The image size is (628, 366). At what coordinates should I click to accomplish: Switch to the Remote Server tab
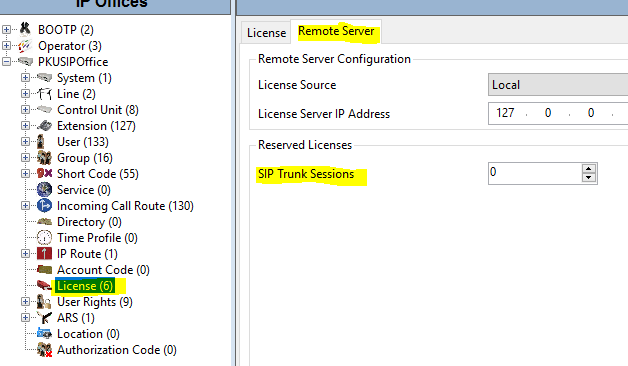tap(336, 31)
